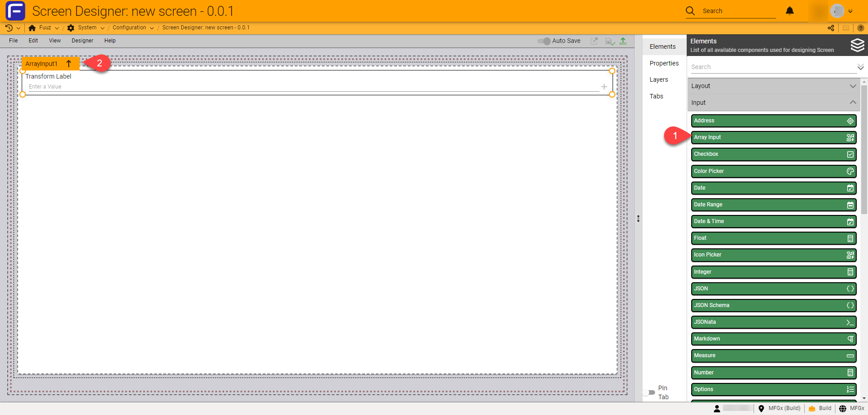Open notifications bell
The height and width of the screenshot is (415, 868).
[790, 11]
